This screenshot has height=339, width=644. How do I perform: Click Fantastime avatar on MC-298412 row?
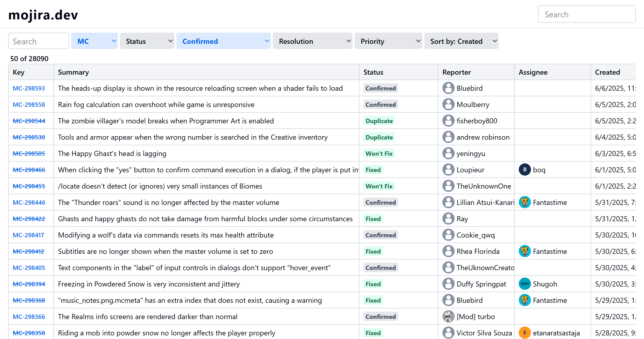point(525,251)
